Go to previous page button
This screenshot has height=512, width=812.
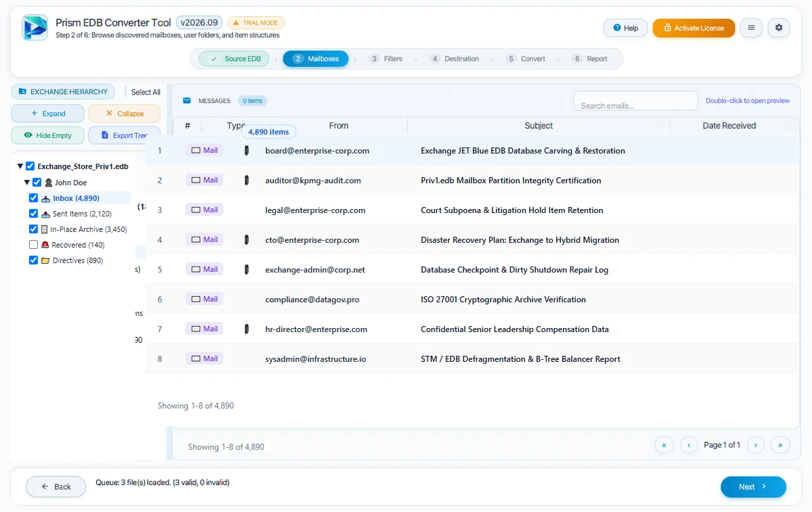[x=688, y=445]
